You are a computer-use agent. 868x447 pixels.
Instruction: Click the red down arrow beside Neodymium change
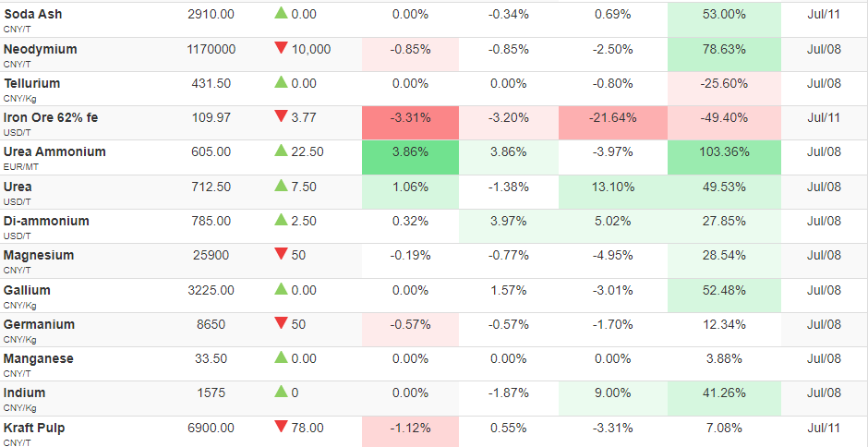click(x=282, y=48)
